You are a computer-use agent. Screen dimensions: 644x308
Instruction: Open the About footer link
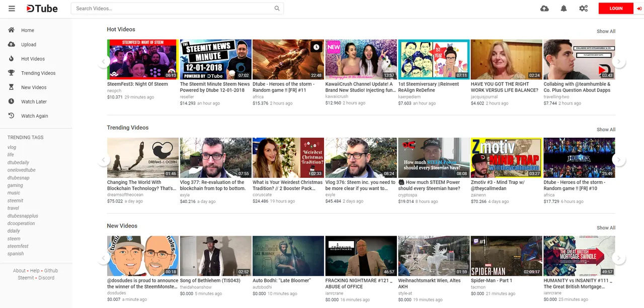coord(19,271)
